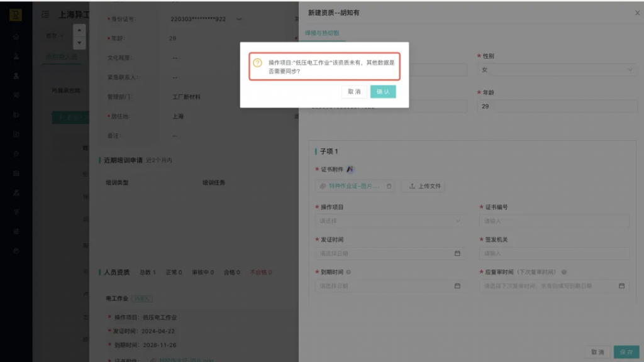644x362 pixels.
Task: Close the 新建资质 drawer with the X
Action: pyautogui.click(x=637, y=13)
